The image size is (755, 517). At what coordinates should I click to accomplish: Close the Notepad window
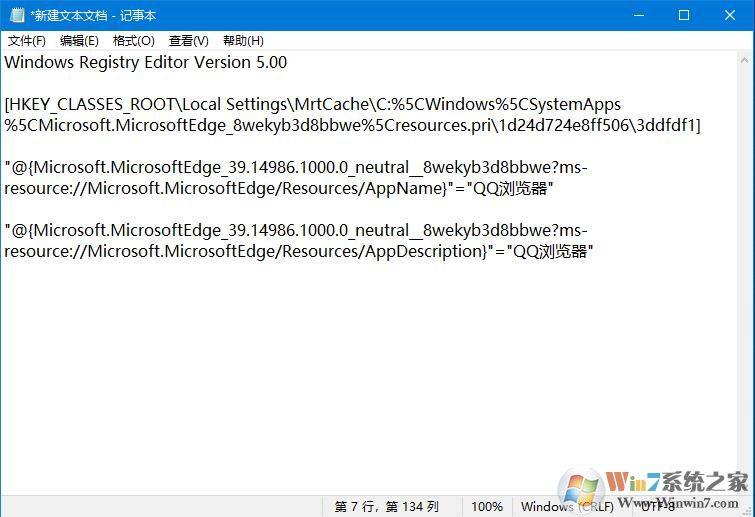730,15
